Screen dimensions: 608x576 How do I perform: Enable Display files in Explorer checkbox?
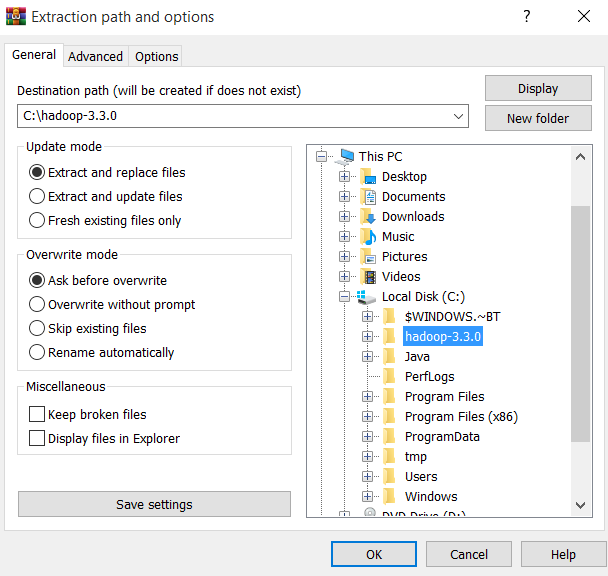(37, 439)
